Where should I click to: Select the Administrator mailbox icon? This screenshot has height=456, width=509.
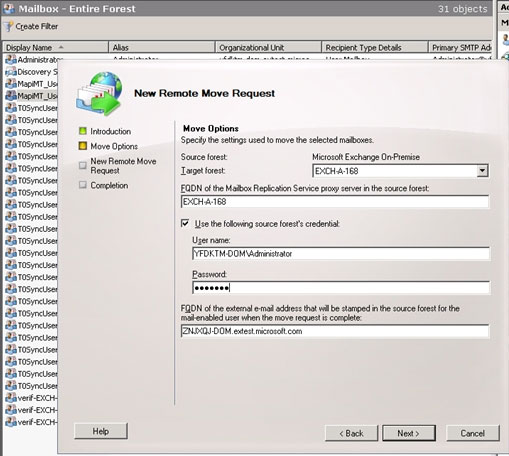coord(11,60)
